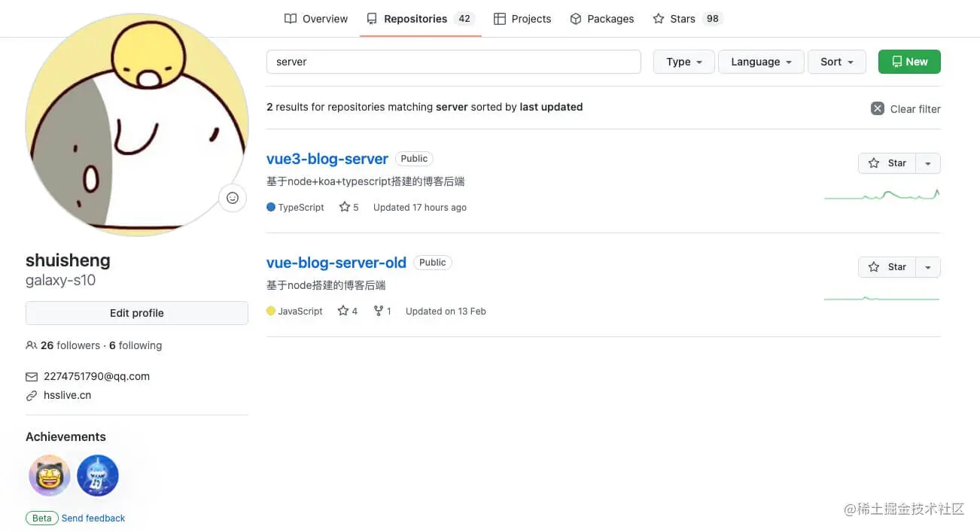Click the first achievement badge with sunglasses cat

click(x=50, y=476)
